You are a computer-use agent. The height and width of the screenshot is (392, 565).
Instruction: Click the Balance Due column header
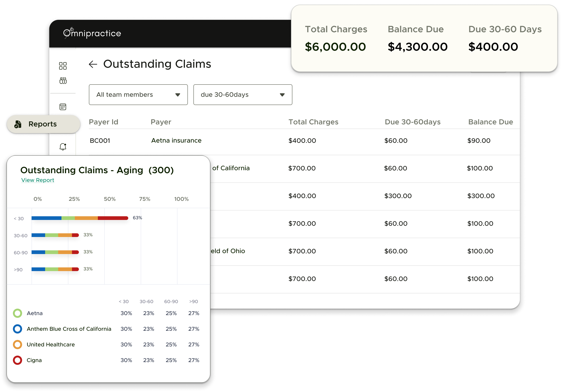[490, 122]
